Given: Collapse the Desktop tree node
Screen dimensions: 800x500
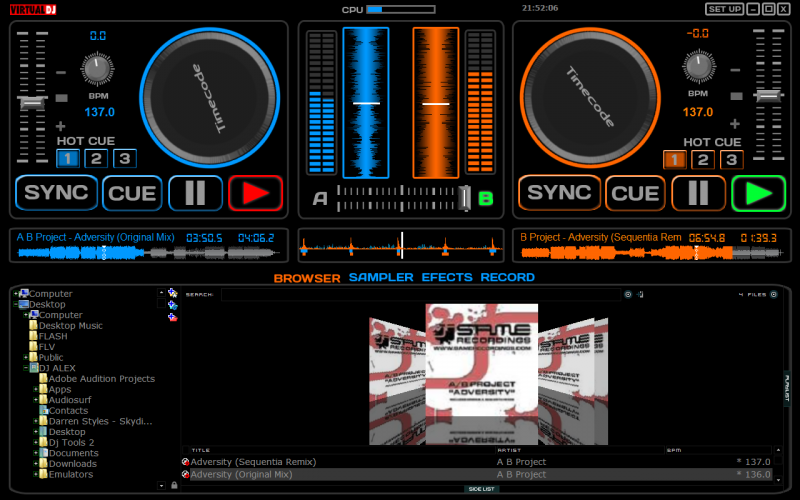Looking at the screenshot, I should (15, 304).
